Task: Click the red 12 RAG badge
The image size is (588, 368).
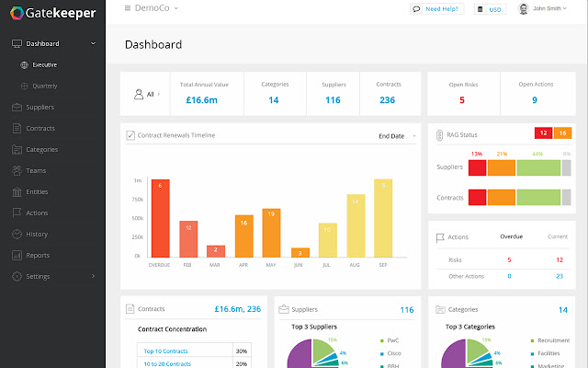Action: (x=543, y=132)
